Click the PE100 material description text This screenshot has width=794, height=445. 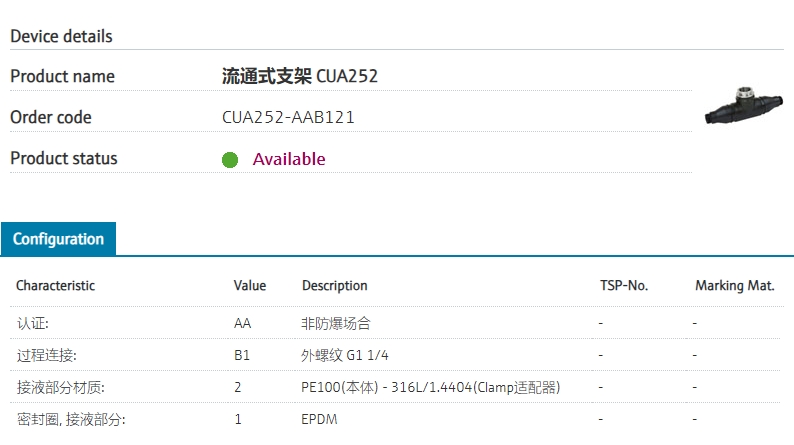[430, 387]
